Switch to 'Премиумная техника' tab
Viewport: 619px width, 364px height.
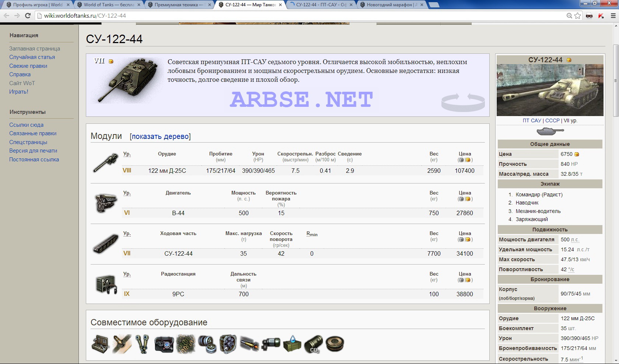pos(179,5)
